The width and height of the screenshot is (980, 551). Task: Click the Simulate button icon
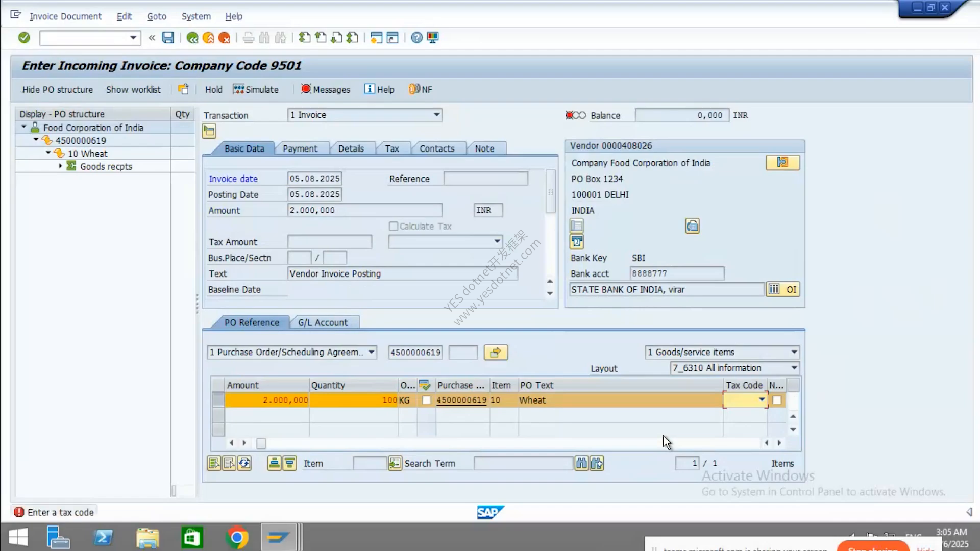[x=238, y=89]
